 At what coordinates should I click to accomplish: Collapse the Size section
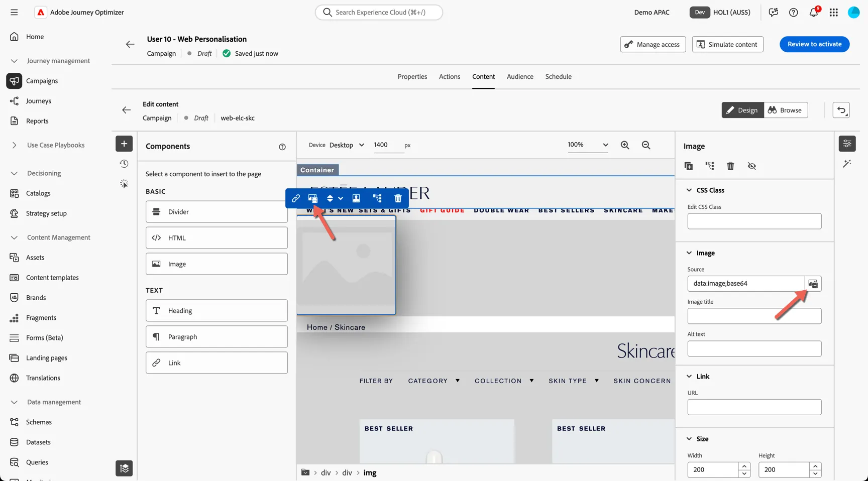689,439
